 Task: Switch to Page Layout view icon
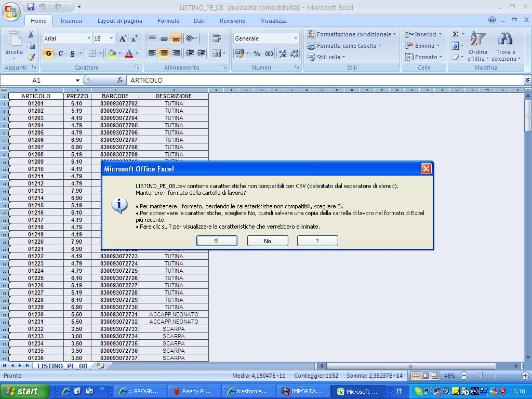(425, 376)
